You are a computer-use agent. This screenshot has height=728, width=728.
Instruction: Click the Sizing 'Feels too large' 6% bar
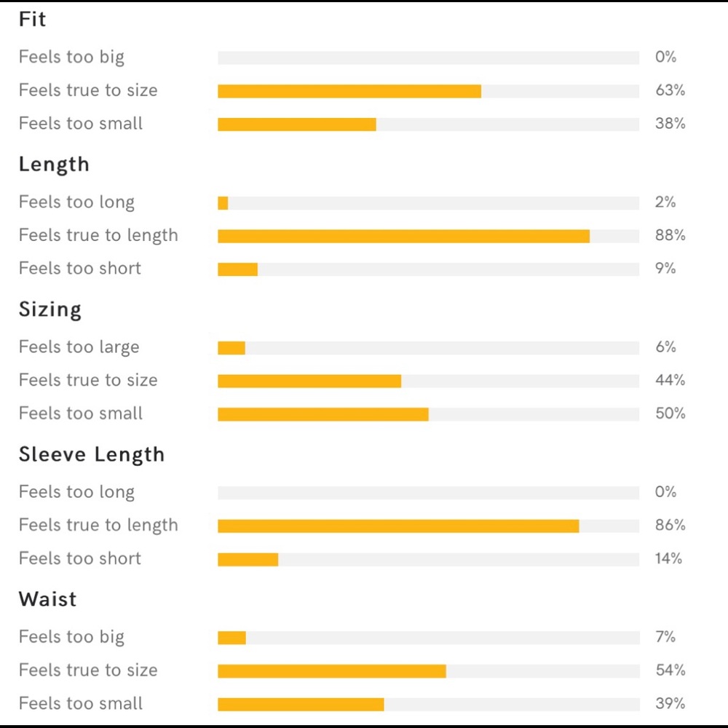point(429,348)
